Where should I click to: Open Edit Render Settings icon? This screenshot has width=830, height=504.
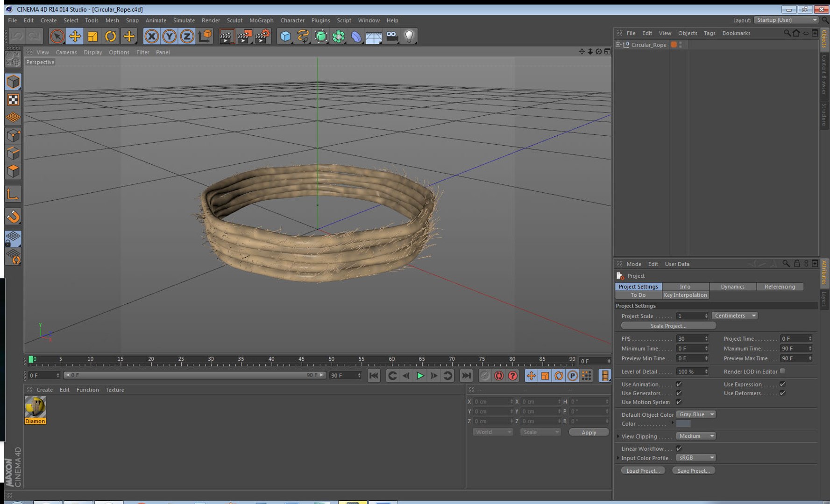[x=262, y=36]
